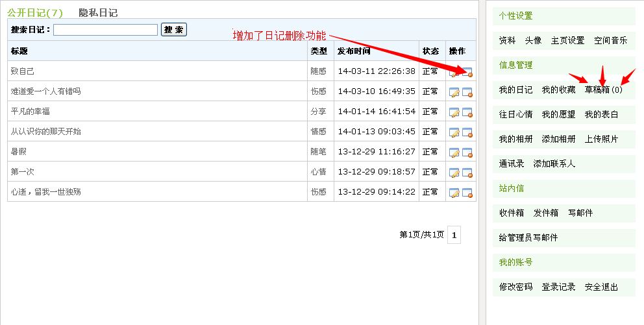Viewport: 644px width, 325px height.
Task: Switch to the 隐私日记 tab
Action: click(x=98, y=12)
